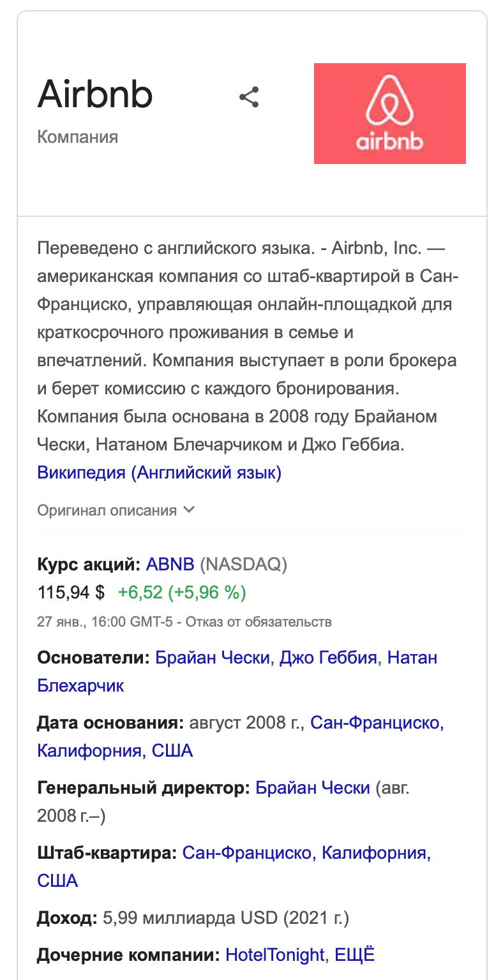Screen dimensions: 503x980
Task: Open the Википедия (Английский язык) link
Action: pos(159,473)
